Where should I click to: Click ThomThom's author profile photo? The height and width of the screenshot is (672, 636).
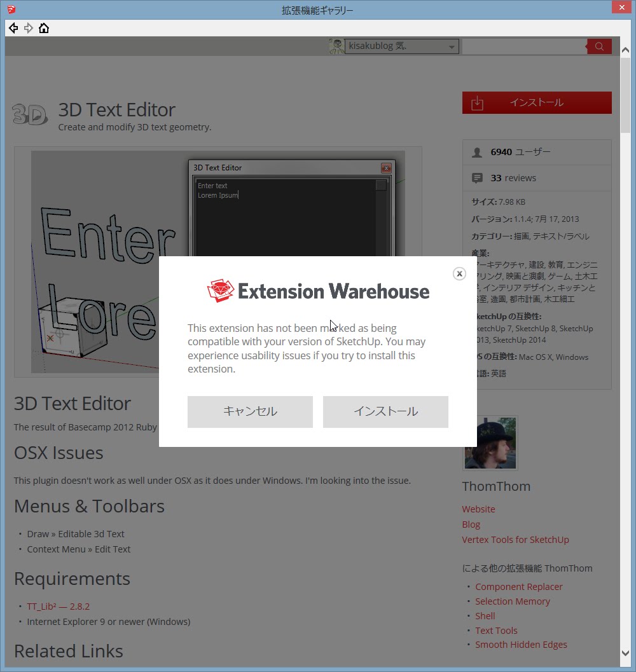pyautogui.click(x=490, y=443)
